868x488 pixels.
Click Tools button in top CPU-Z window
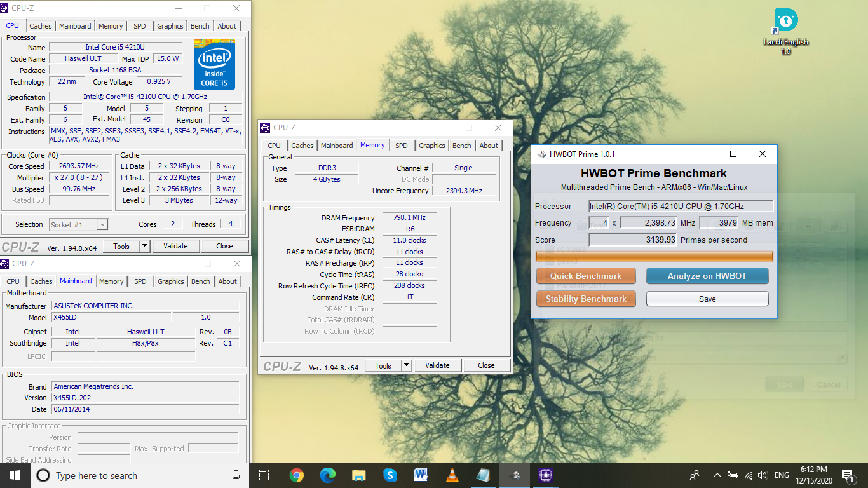(121, 246)
